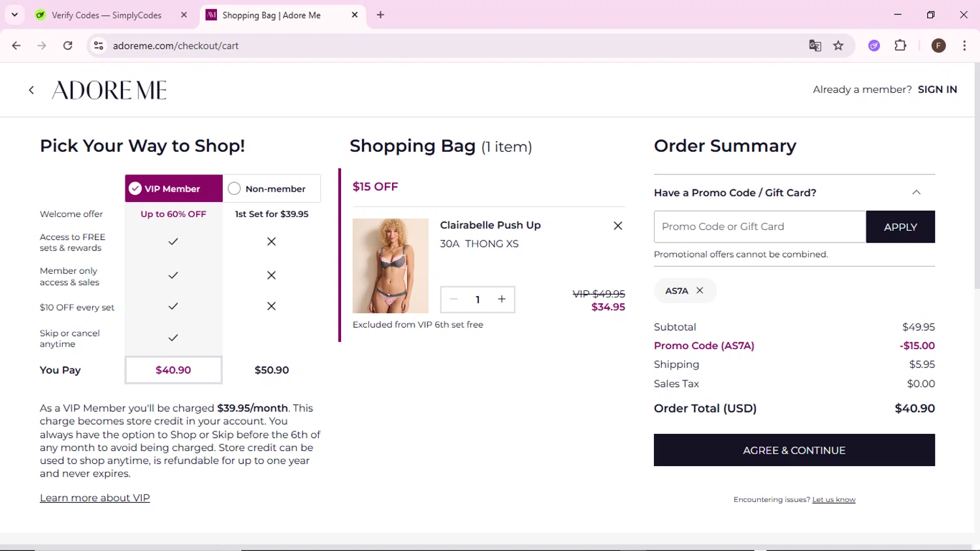
Task: Open the translate page icon
Action: pos(815,46)
